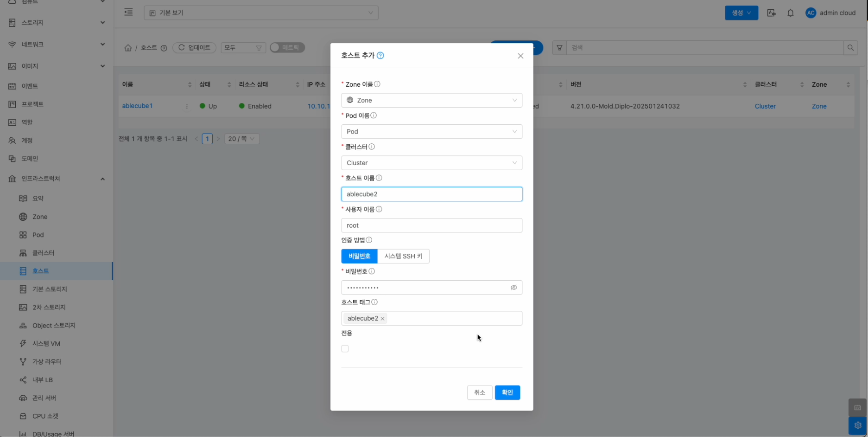Confirm with the 확인 button

[507, 392]
